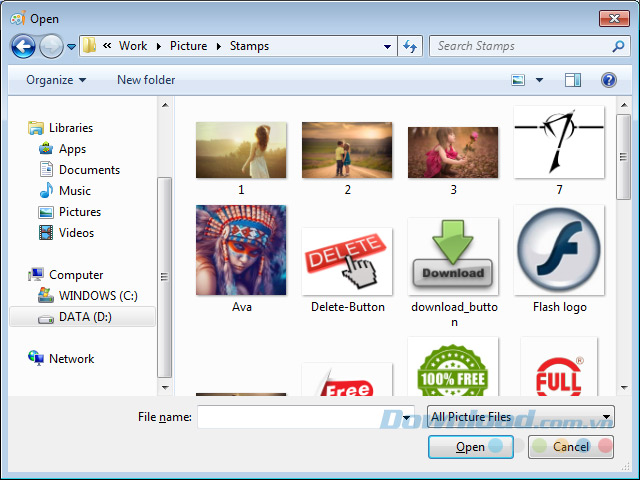The image size is (640, 480).
Task: Open the All Picture Files type dropdown
Action: 520,417
